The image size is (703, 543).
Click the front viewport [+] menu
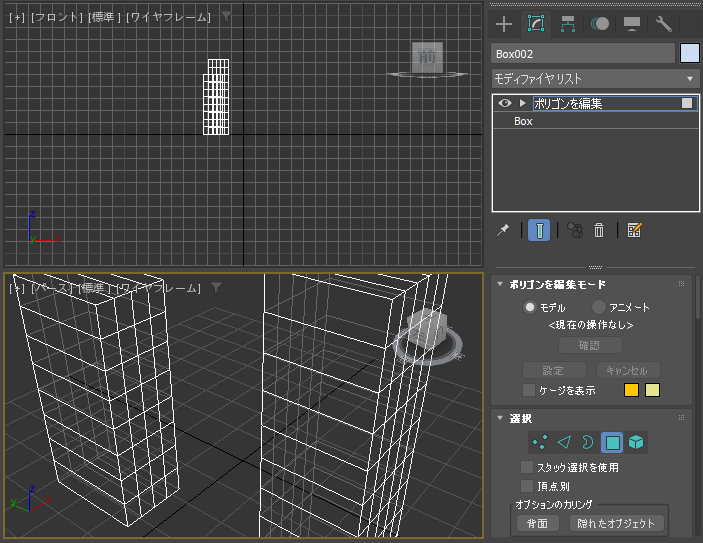click(17, 17)
